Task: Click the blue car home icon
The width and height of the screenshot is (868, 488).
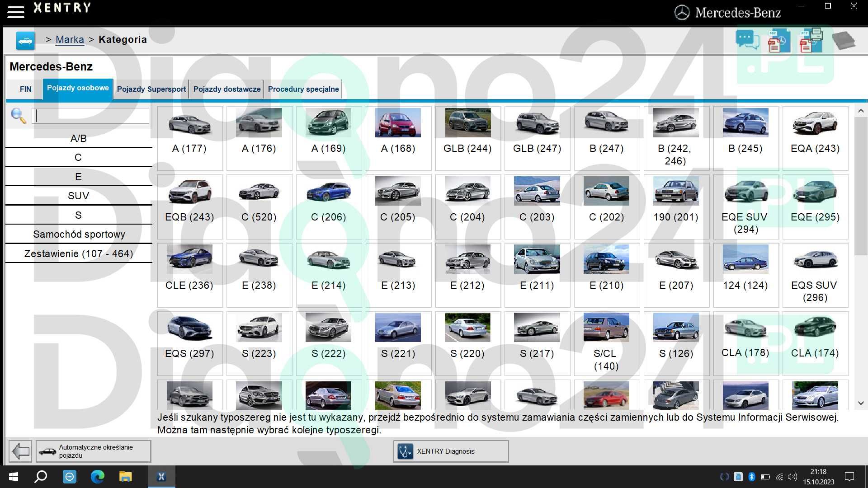Action: tap(25, 41)
